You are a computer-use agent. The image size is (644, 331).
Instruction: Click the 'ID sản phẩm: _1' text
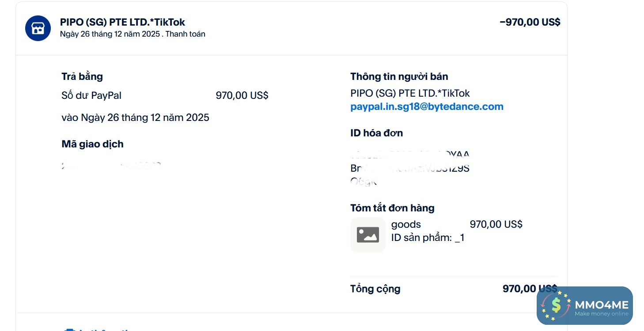[x=428, y=238]
